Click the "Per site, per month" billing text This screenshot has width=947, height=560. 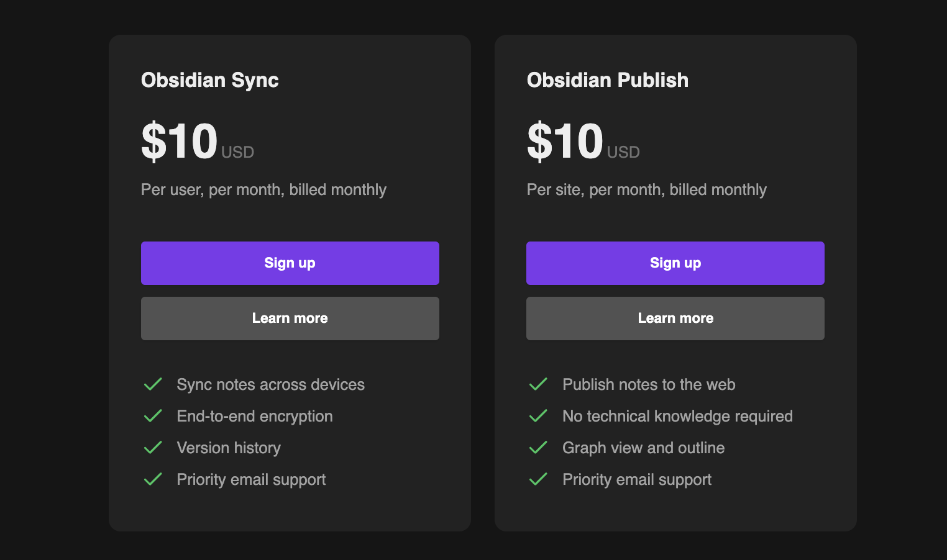(x=646, y=189)
